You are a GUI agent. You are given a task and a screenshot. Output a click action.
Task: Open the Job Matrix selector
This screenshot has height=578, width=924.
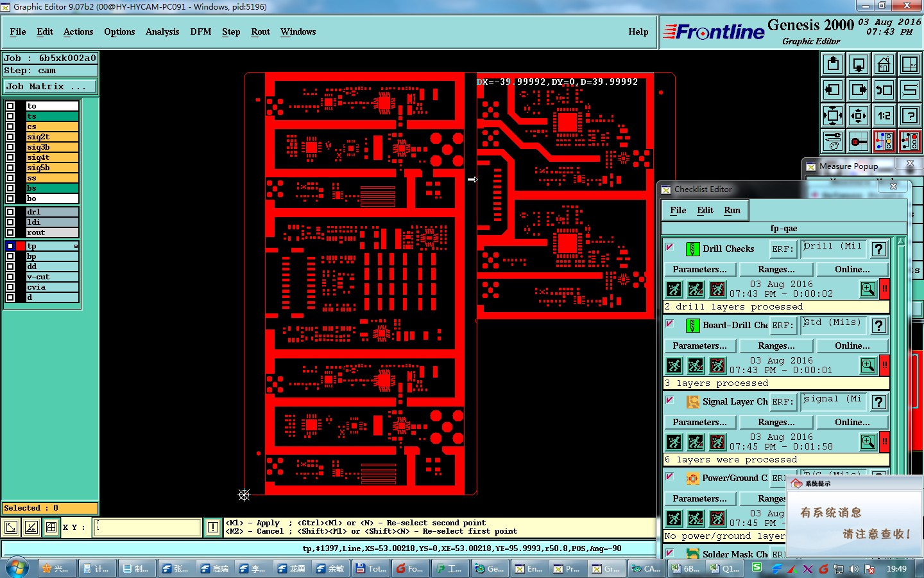click(50, 86)
